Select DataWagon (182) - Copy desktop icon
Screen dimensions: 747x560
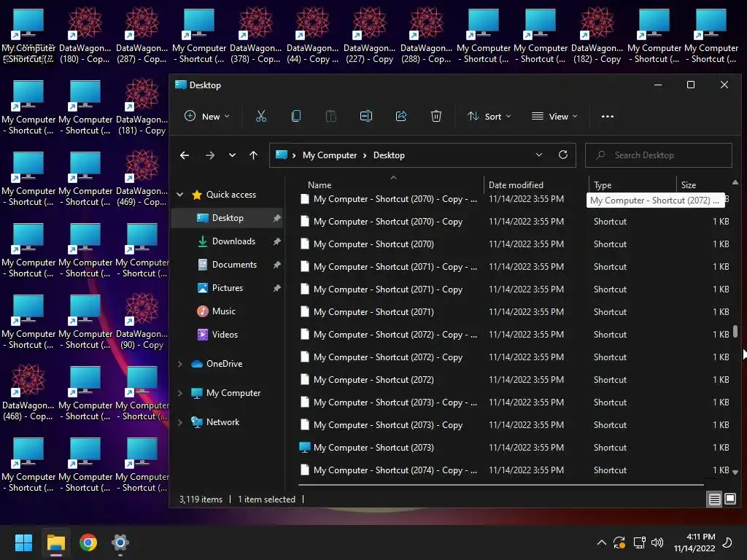tap(597, 35)
